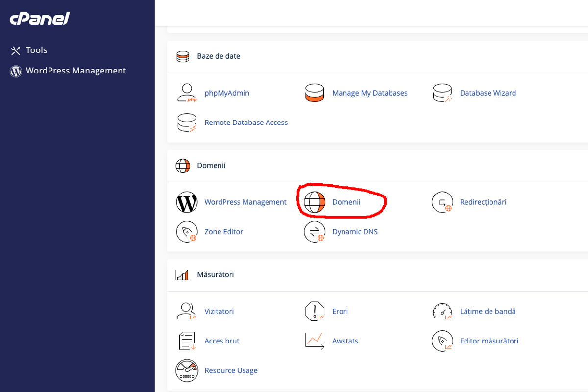Click the WordPress Management icon under Domenii
Screen dimensions: 588x392
pyautogui.click(x=187, y=202)
